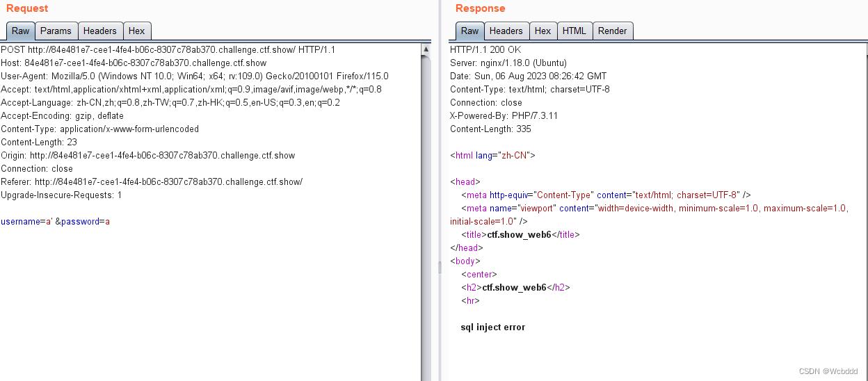Open the Response Headers tab
Viewport: 868px width, 381px height.
pyautogui.click(x=506, y=31)
